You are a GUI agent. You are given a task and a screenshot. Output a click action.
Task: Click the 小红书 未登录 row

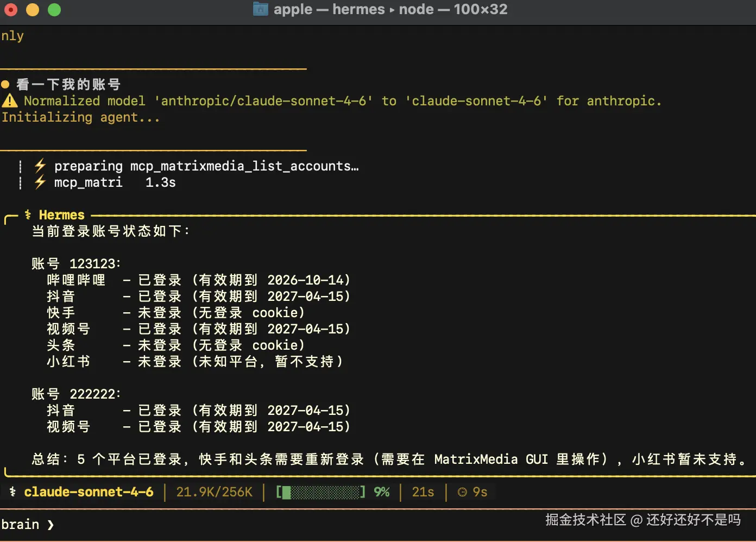(195, 361)
